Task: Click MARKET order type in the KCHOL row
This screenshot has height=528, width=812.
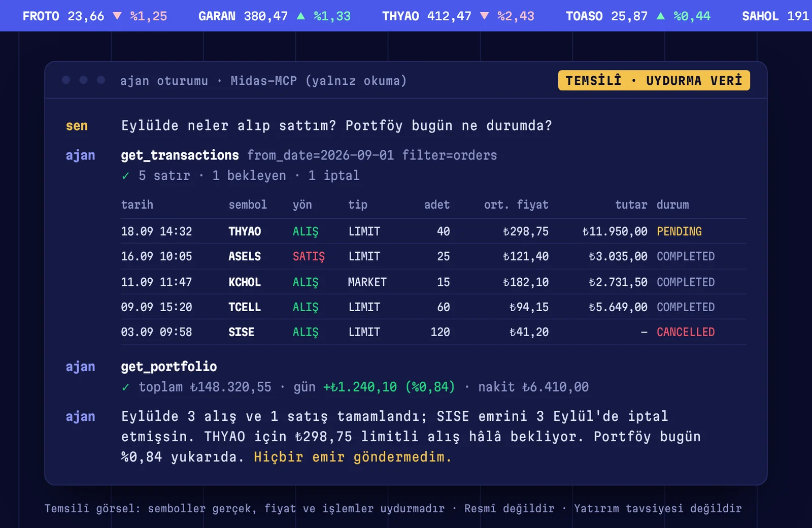Action: point(367,282)
